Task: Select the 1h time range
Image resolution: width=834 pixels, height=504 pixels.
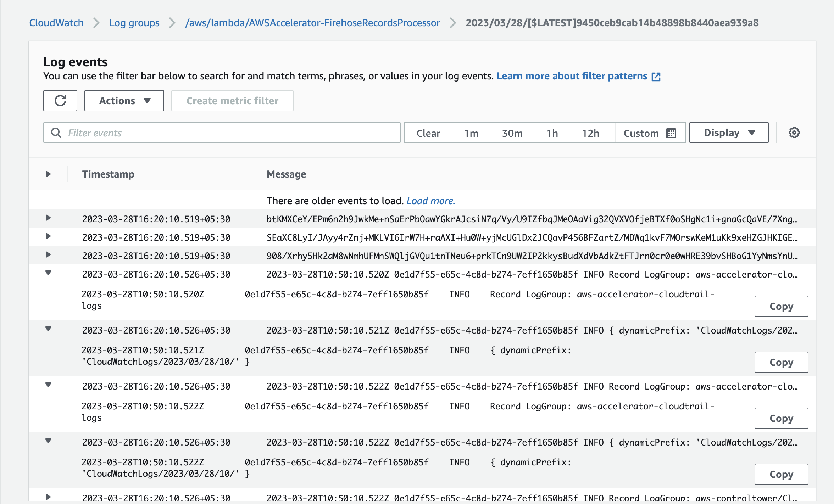Action: pos(552,133)
